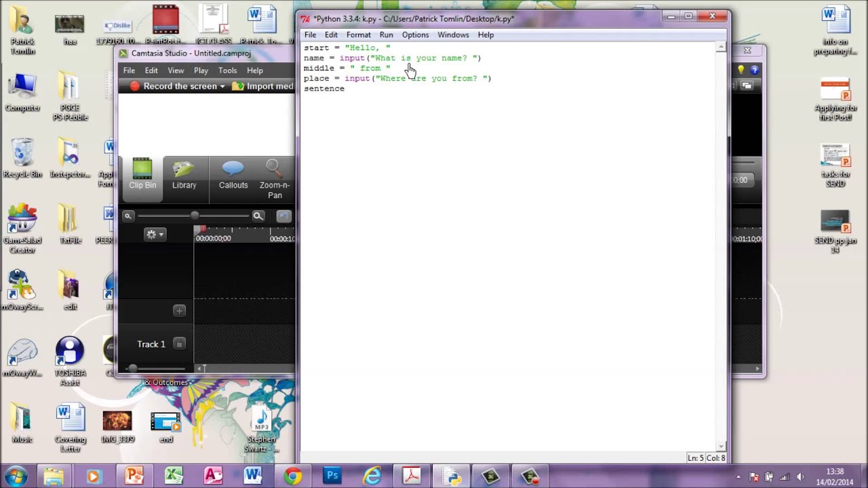The image size is (868, 488).
Task: Open Photoshop from the taskbar
Action: [332, 476]
